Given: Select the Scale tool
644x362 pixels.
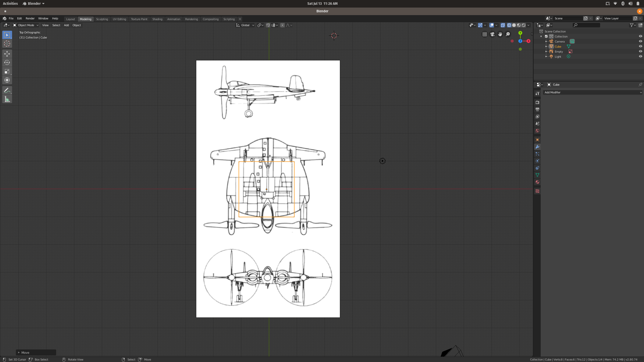Looking at the screenshot, I should click(7, 71).
